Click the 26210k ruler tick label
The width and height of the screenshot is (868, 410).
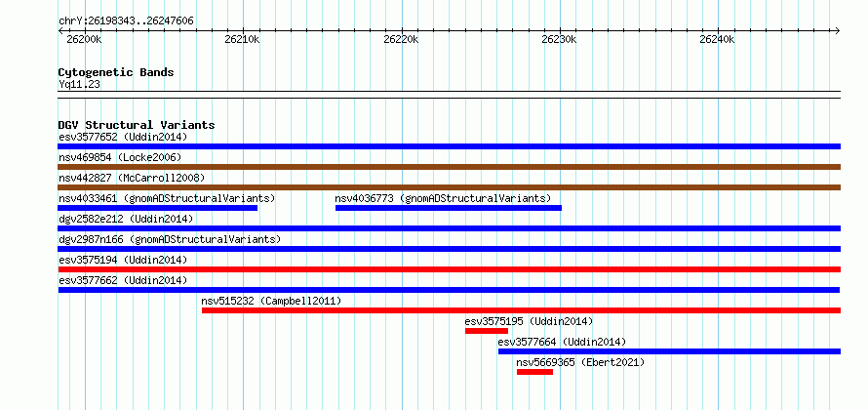[x=242, y=39]
